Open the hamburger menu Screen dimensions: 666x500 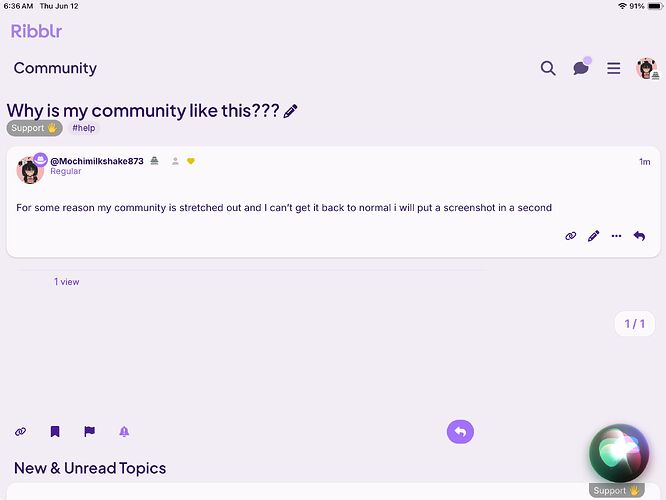(x=614, y=68)
